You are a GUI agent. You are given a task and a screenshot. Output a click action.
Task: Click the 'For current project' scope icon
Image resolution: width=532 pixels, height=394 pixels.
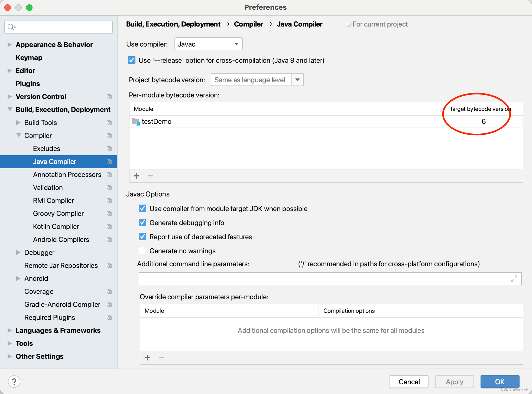point(348,24)
